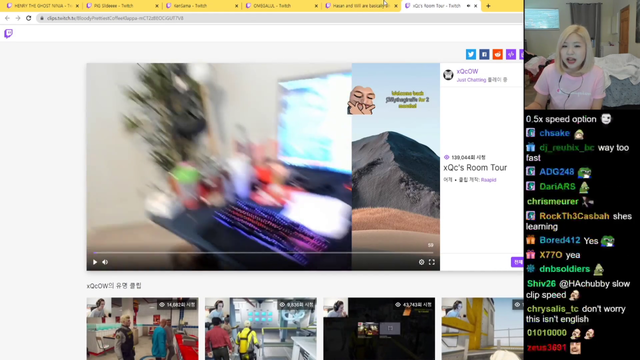This screenshot has height=360, width=640.
Task: Close the PIG Slideeee tab
Action: [157, 6]
